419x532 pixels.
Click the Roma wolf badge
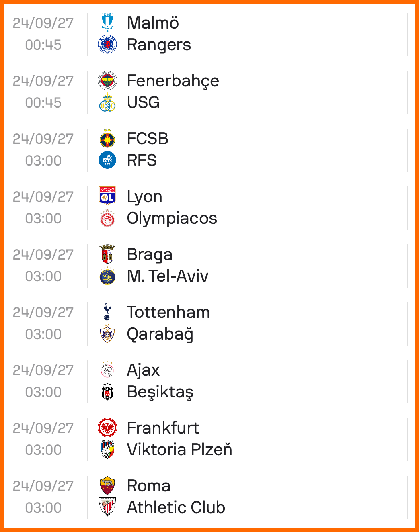[107, 485]
